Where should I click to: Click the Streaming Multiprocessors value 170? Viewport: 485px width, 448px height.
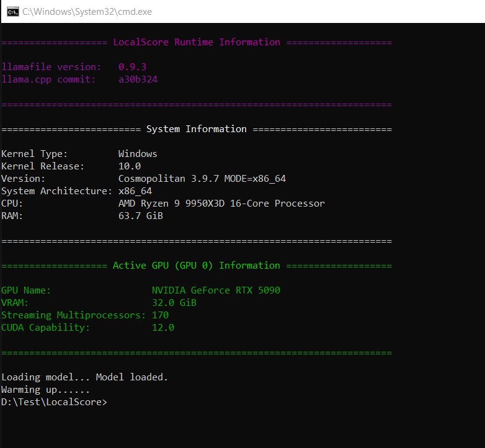pyautogui.click(x=160, y=315)
